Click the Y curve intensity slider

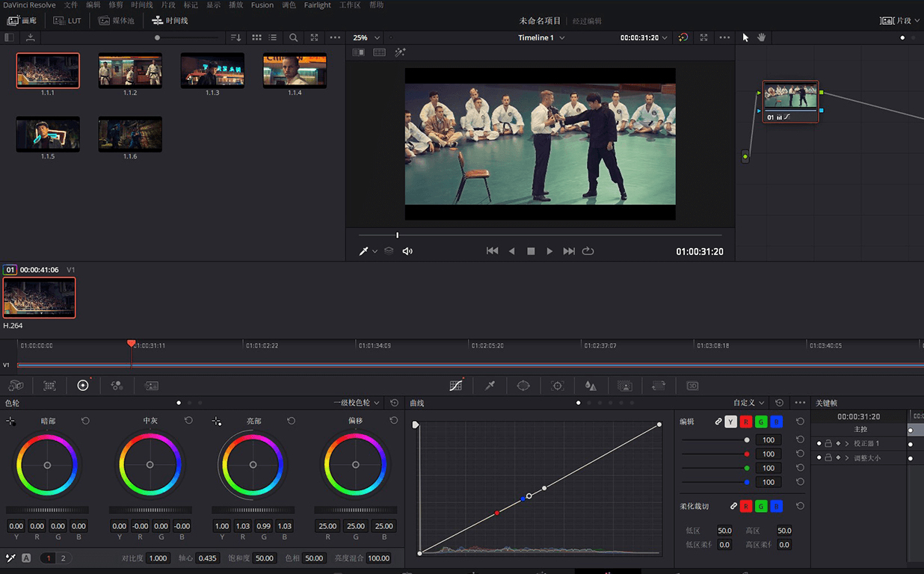click(716, 439)
